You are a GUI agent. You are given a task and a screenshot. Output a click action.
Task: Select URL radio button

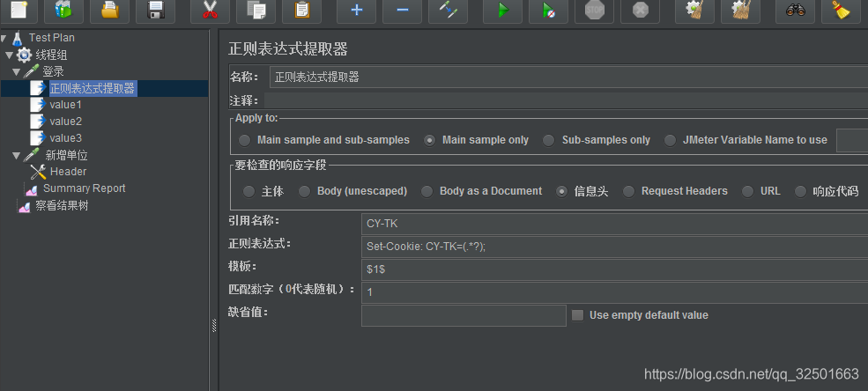tap(748, 191)
